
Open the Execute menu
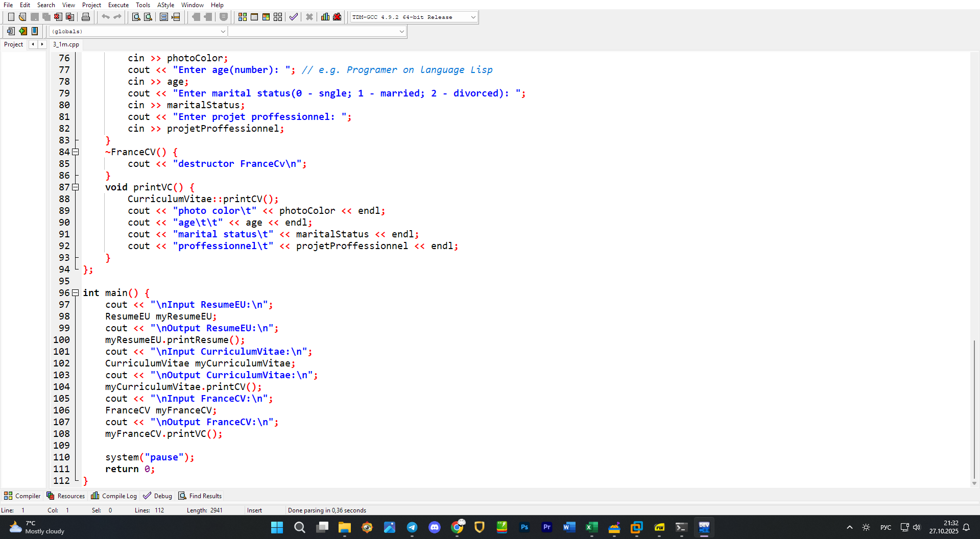(118, 5)
